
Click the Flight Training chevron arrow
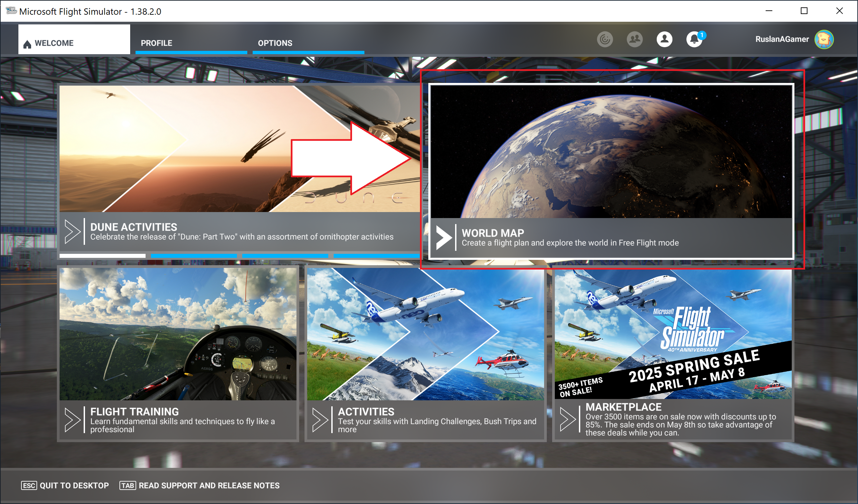[x=72, y=420]
